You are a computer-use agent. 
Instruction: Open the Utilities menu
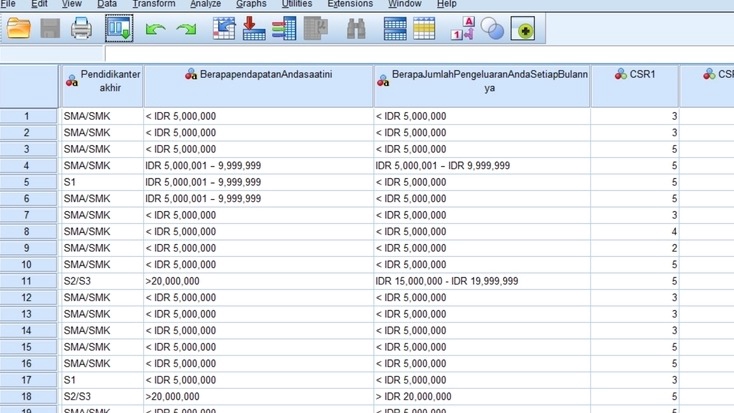tap(297, 4)
